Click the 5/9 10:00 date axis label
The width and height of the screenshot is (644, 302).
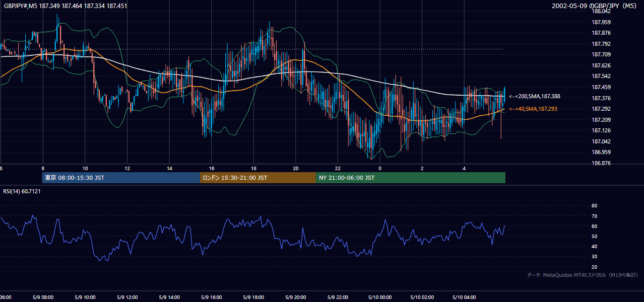point(85,297)
